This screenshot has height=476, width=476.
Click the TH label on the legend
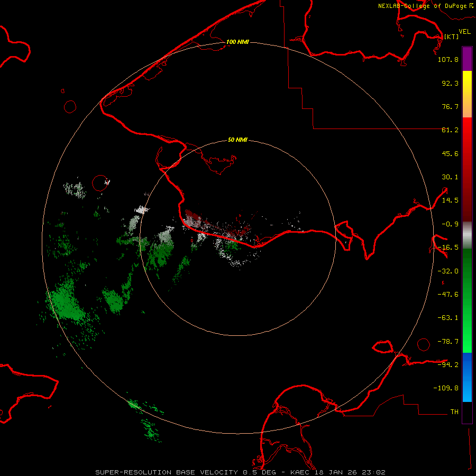(x=454, y=412)
